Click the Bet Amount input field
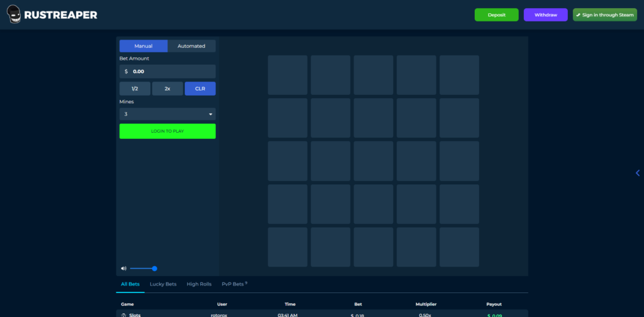 pyautogui.click(x=167, y=72)
